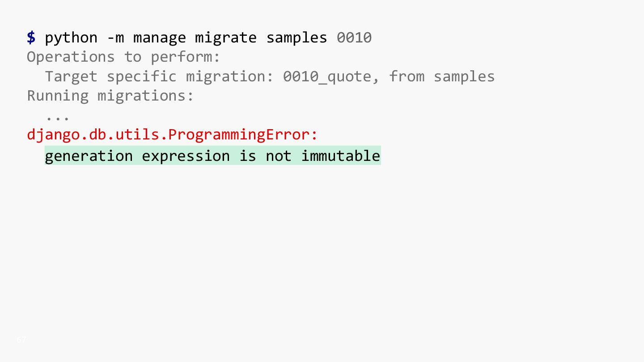Click the blue dollar prompt symbol
644x362 pixels.
(x=31, y=38)
